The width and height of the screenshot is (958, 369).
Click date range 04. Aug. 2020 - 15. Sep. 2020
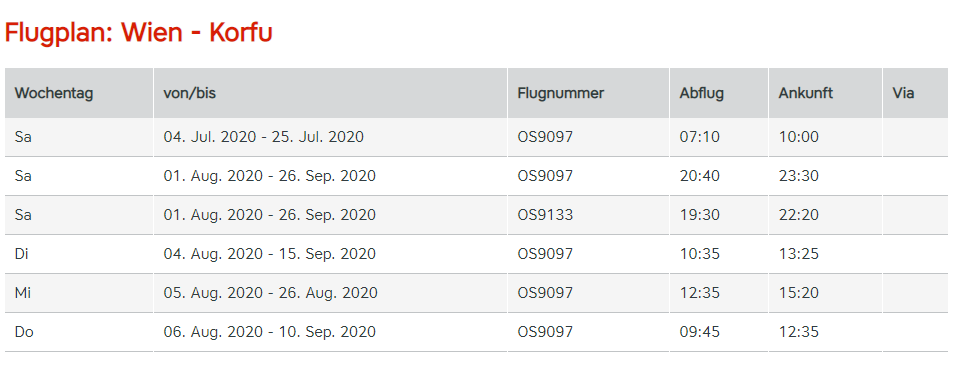(269, 254)
